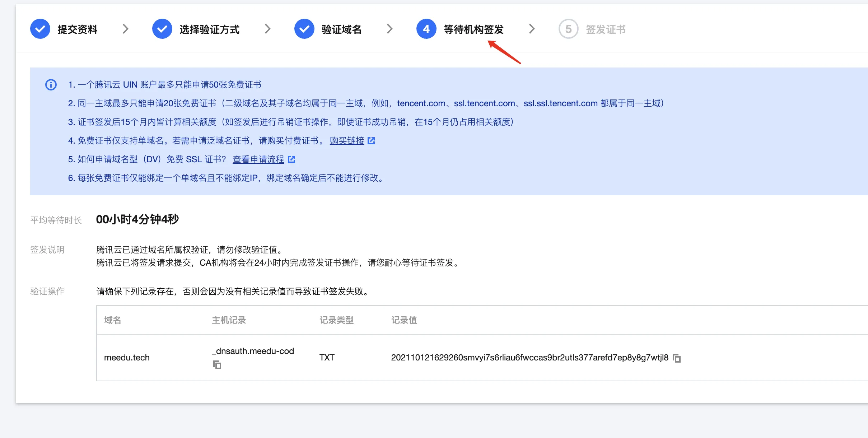
Task: Select the 等待机构签发 step label
Action: 473,29
